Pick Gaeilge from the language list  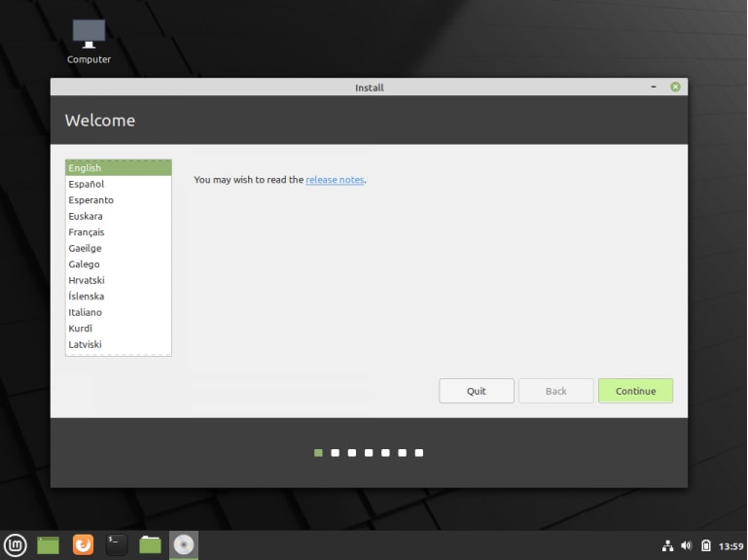pos(119,248)
